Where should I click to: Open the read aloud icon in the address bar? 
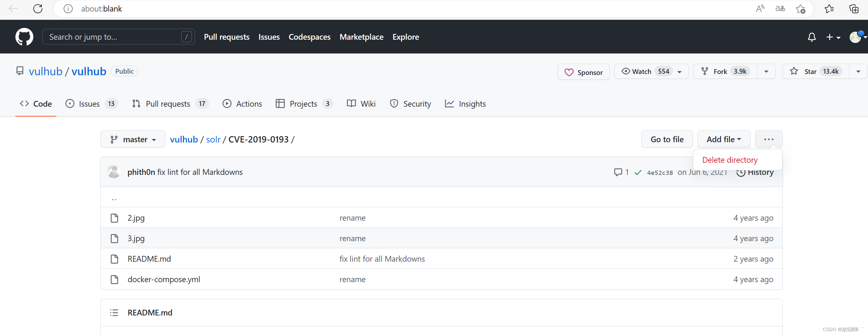tap(760, 9)
